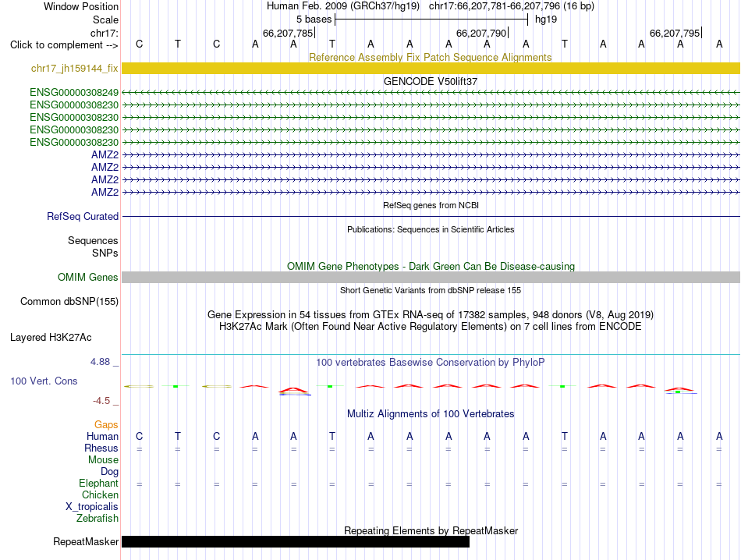Screen dimensions: 741x560
Task: Click the orange Gaps row label
Action: (x=106, y=425)
